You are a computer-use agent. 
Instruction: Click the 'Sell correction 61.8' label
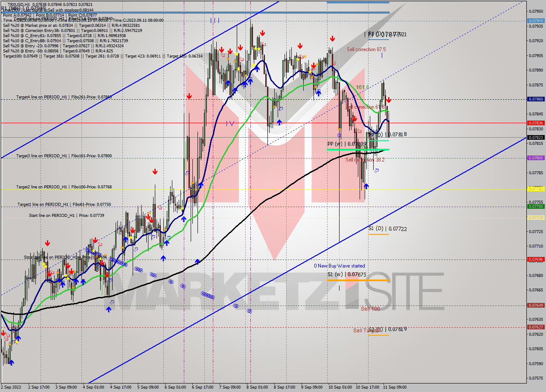pos(365,107)
